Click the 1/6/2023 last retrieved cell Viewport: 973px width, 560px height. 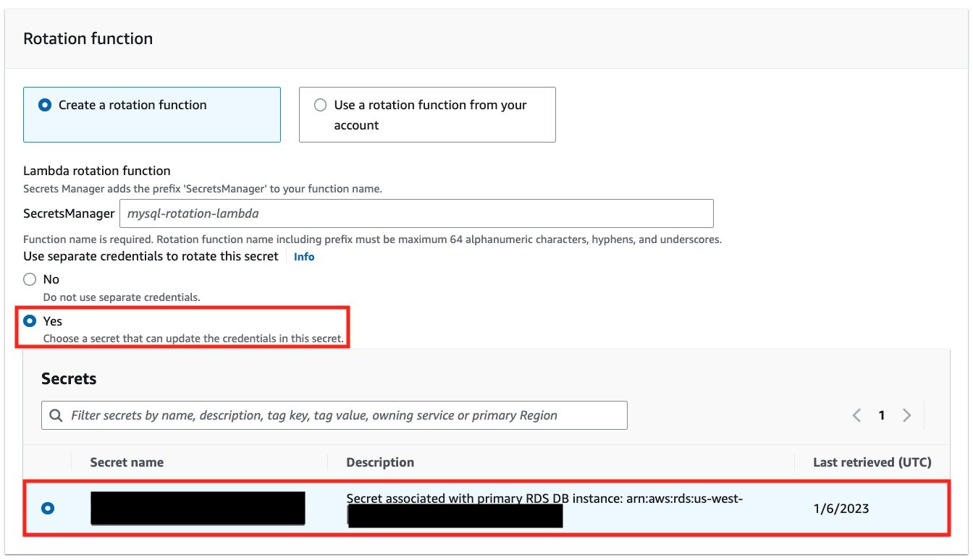[841, 508]
